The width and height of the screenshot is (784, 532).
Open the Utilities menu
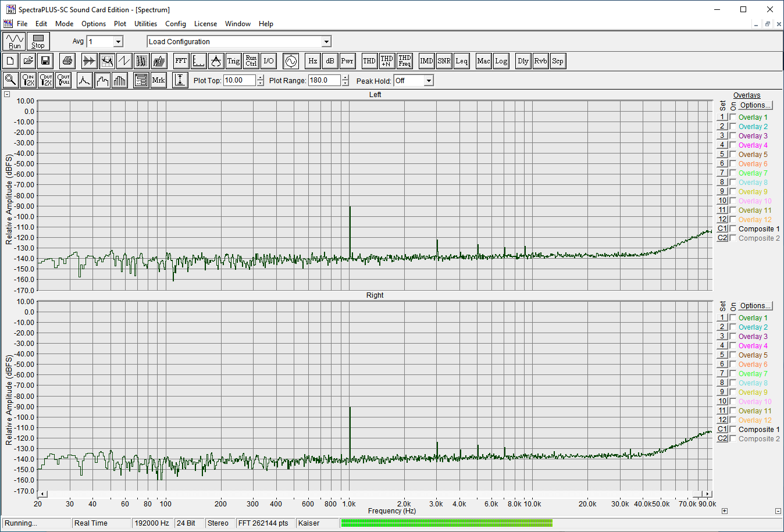tap(145, 24)
